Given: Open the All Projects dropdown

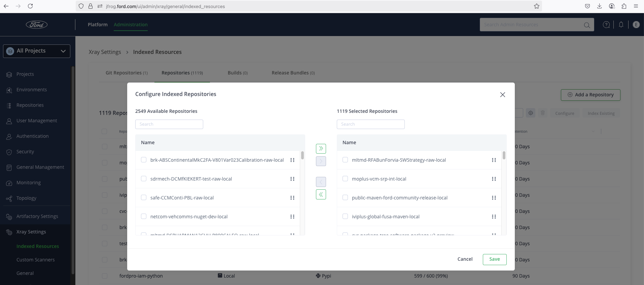Looking at the screenshot, I should (37, 51).
